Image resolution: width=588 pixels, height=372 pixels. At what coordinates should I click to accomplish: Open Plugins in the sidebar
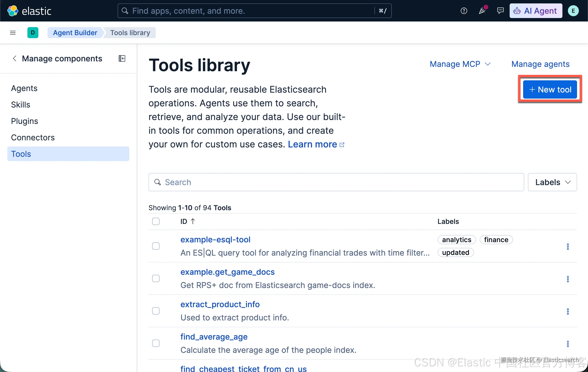tap(24, 121)
